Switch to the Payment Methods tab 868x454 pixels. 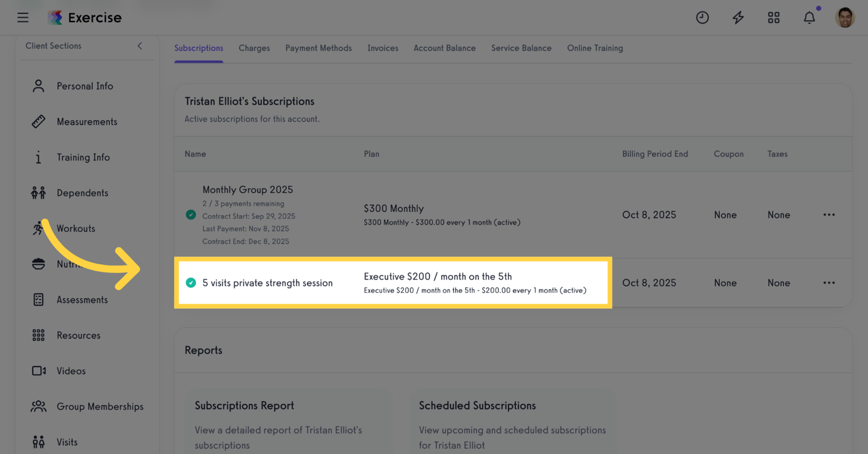point(318,48)
